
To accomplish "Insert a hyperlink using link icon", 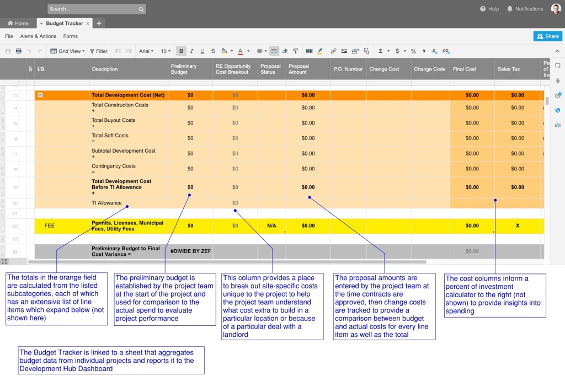I will point(333,51).
